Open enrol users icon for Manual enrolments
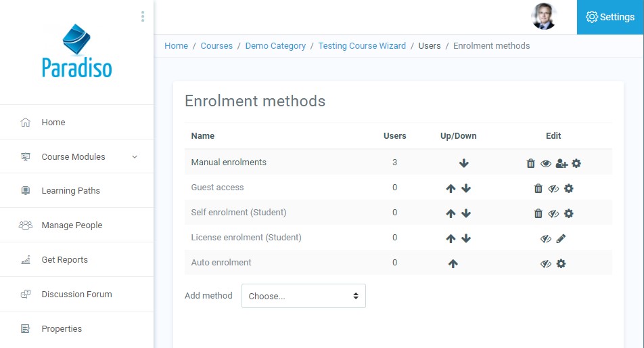This screenshot has height=348, width=644. [x=561, y=163]
